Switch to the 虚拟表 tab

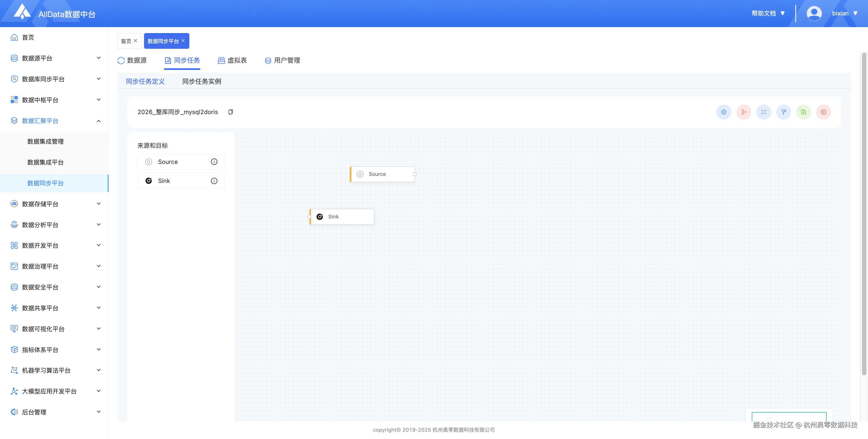point(232,60)
